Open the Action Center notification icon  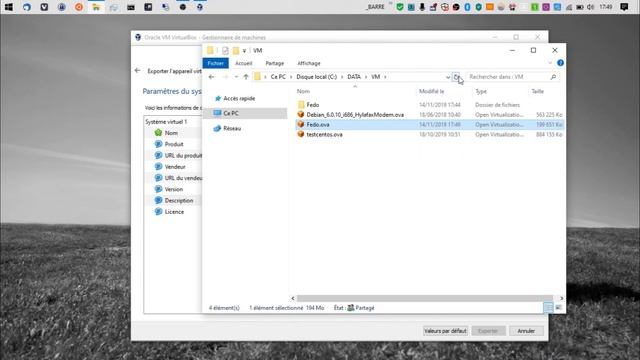pyautogui.click(x=624, y=7)
